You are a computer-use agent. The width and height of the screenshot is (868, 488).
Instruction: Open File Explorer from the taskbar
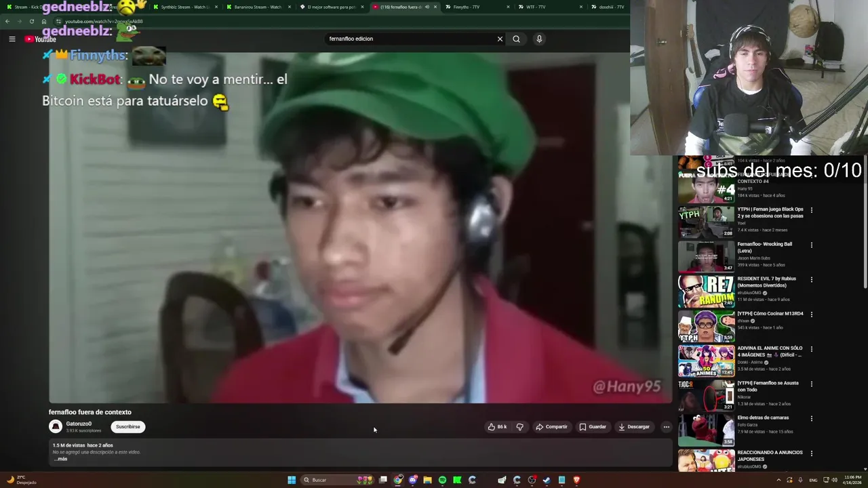(427, 480)
